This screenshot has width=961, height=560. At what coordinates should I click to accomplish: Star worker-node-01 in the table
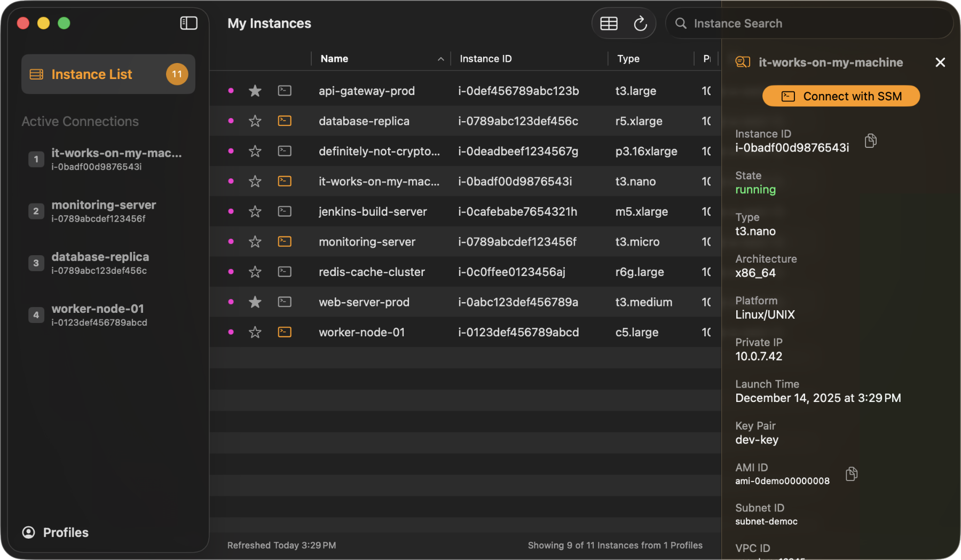(255, 332)
